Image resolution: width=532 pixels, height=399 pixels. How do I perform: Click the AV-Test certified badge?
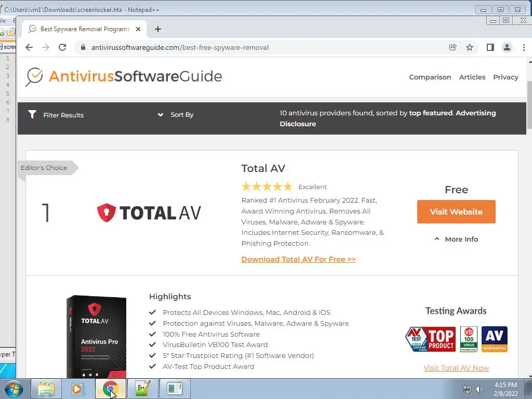[416, 339]
